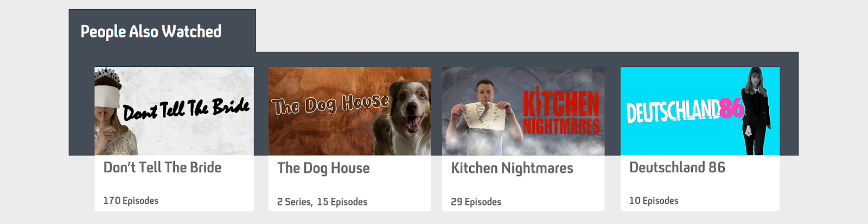Select the People Also Watched tab
Image resolution: width=868 pixels, height=224 pixels.
click(x=162, y=31)
